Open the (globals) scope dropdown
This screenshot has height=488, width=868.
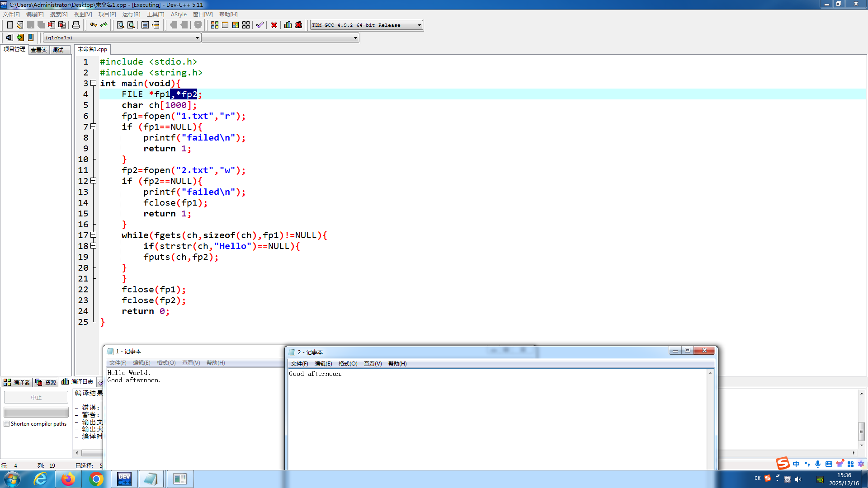(x=197, y=38)
